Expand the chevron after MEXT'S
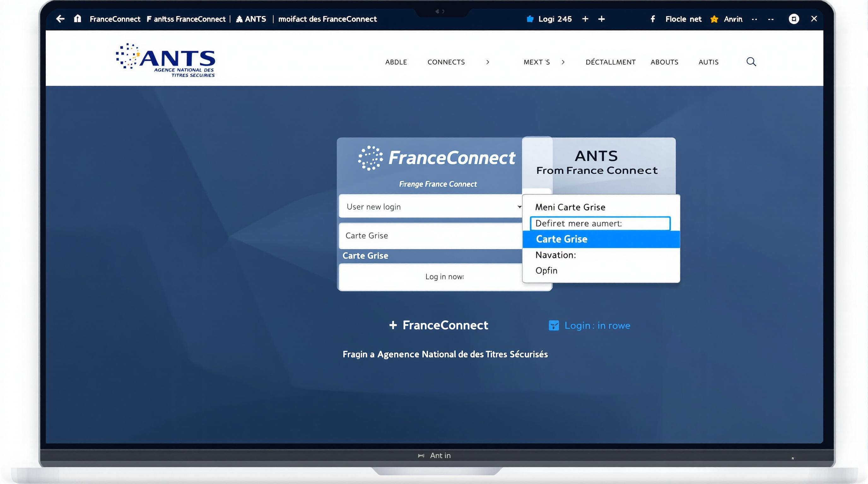This screenshot has height=484, width=868. (563, 62)
